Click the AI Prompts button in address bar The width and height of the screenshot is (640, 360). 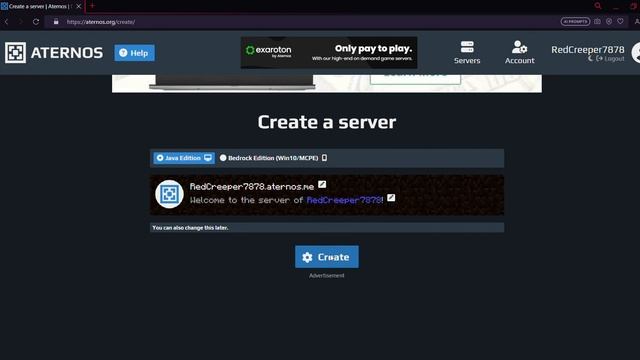575,21
